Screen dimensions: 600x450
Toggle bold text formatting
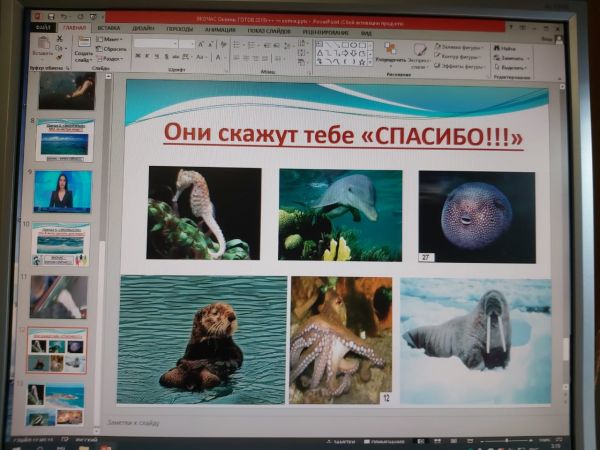coord(136,57)
